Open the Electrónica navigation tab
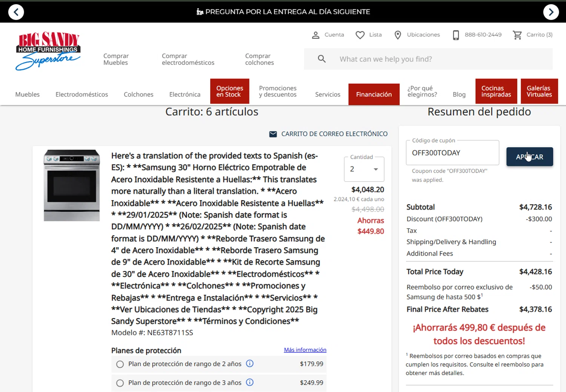Screen dimensions: 566x392 click(x=185, y=94)
